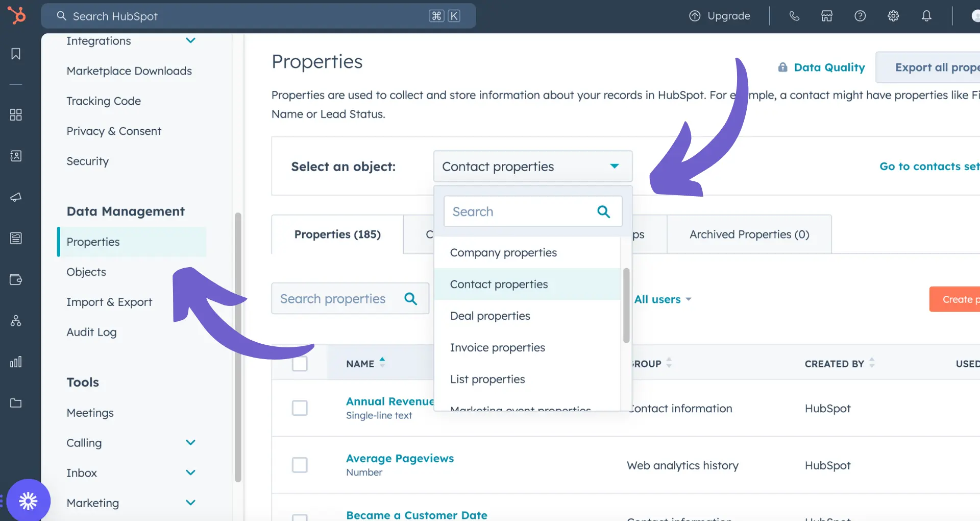Expand the Calling sidebar section
The width and height of the screenshot is (980, 521).
click(x=190, y=442)
